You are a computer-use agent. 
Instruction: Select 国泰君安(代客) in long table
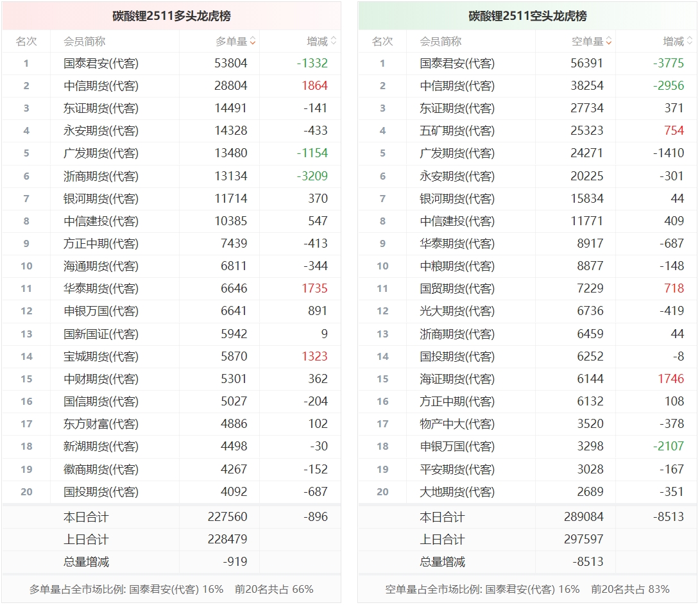[x=101, y=64]
